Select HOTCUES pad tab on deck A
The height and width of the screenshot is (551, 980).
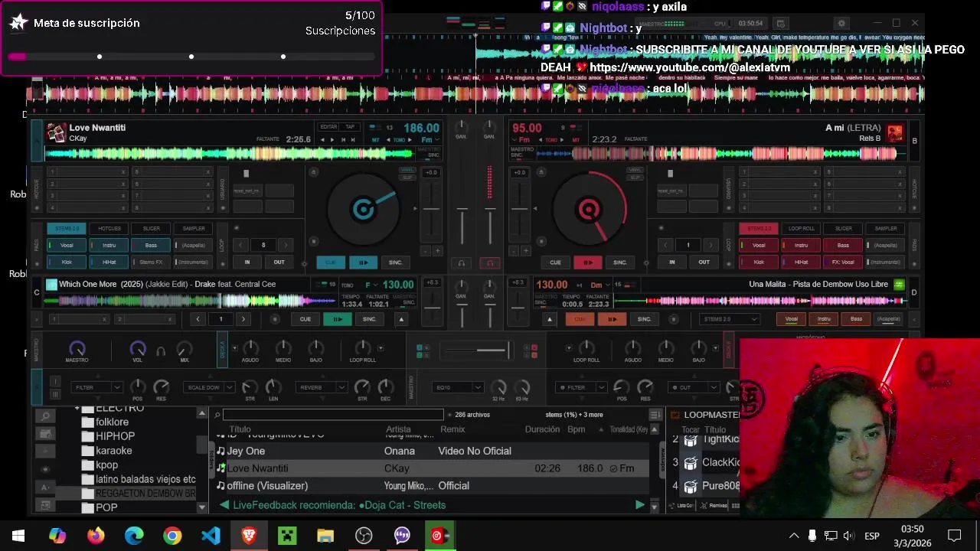pos(109,228)
